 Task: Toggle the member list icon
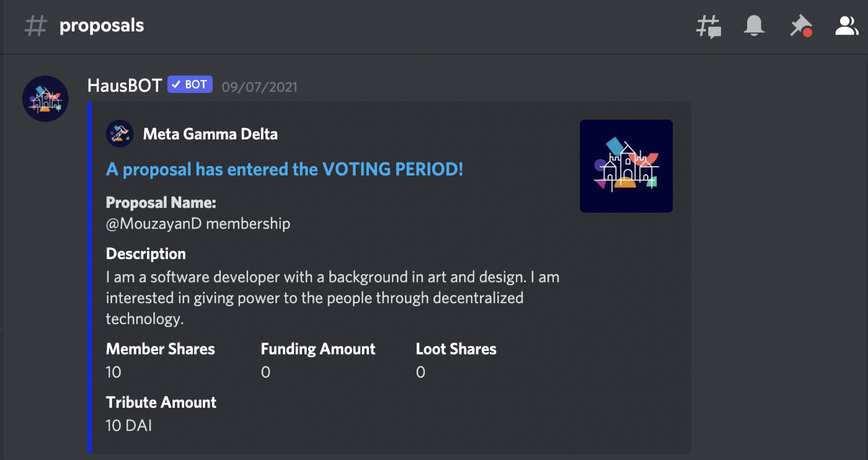pyautogui.click(x=846, y=25)
